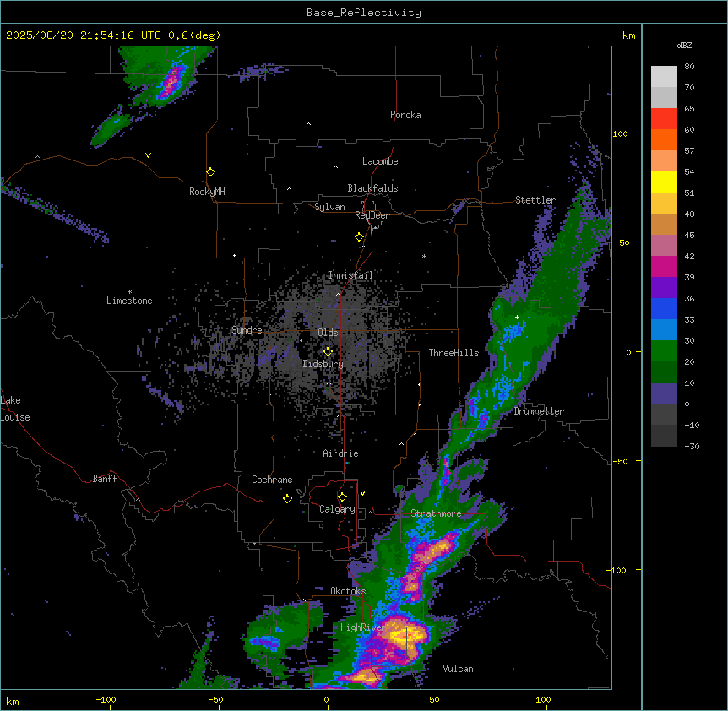Viewport: 728px width, 711px height.
Task: Click the white plus marker northwest of Drumheller
Action: [517, 317]
